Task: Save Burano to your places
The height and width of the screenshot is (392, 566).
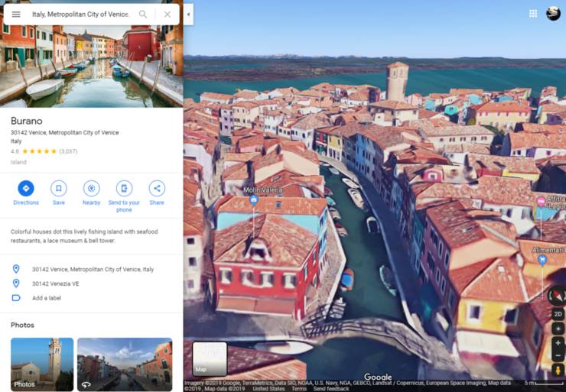Action: pyautogui.click(x=59, y=189)
